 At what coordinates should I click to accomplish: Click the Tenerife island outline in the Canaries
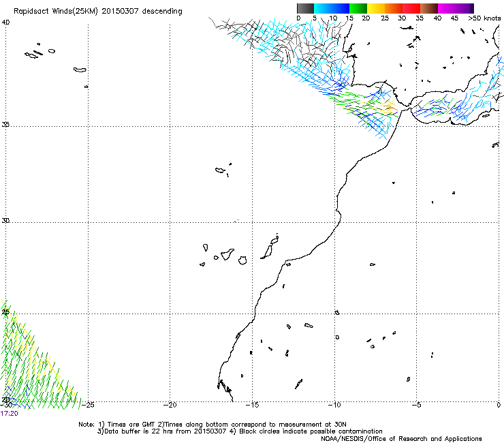coord(227,254)
